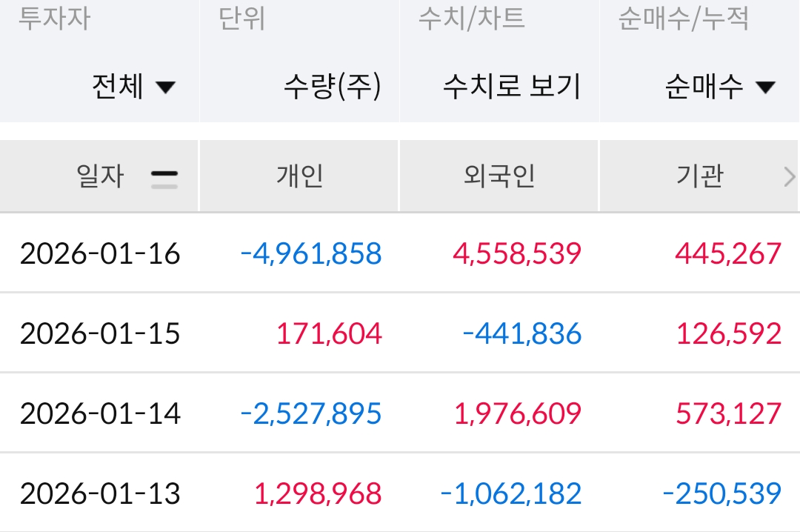Toggle the 수량(주) unit selector

coord(332,87)
